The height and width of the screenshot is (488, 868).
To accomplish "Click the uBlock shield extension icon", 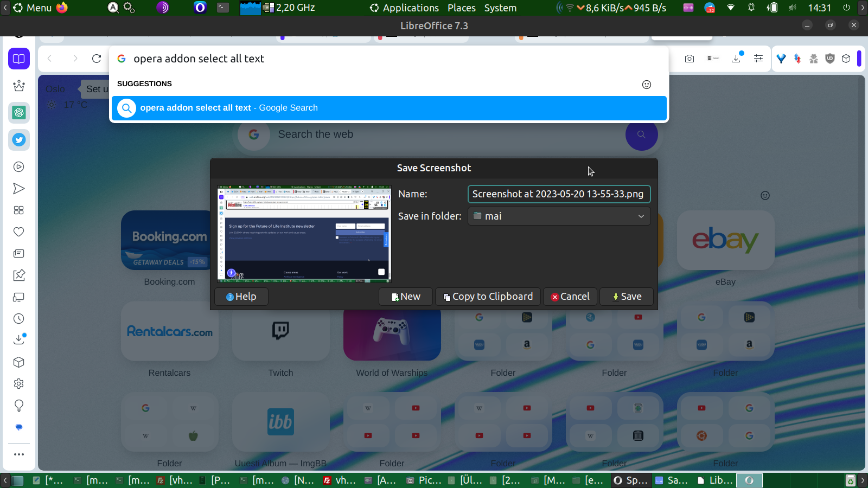I will (x=830, y=59).
